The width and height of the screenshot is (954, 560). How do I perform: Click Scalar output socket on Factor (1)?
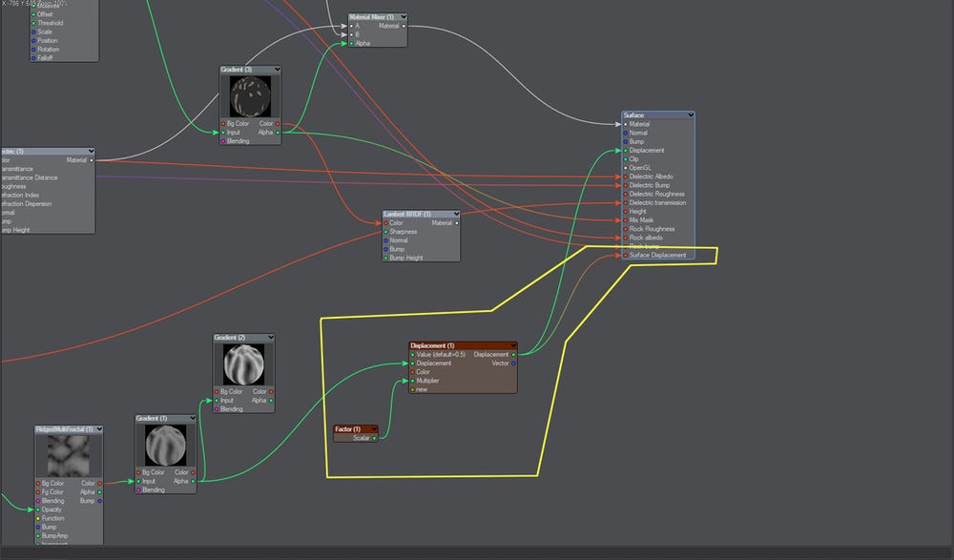pyautogui.click(x=374, y=438)
